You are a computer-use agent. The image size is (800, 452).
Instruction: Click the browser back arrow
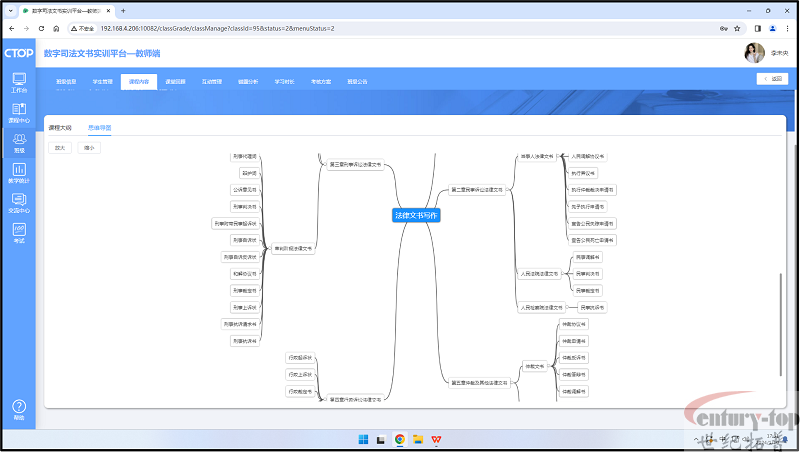[12, 29]
